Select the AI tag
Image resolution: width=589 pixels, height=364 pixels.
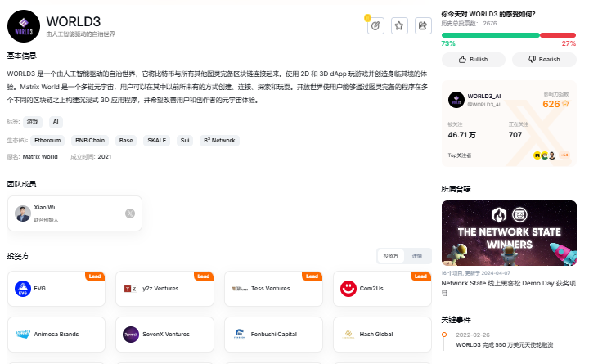point(56,122)
